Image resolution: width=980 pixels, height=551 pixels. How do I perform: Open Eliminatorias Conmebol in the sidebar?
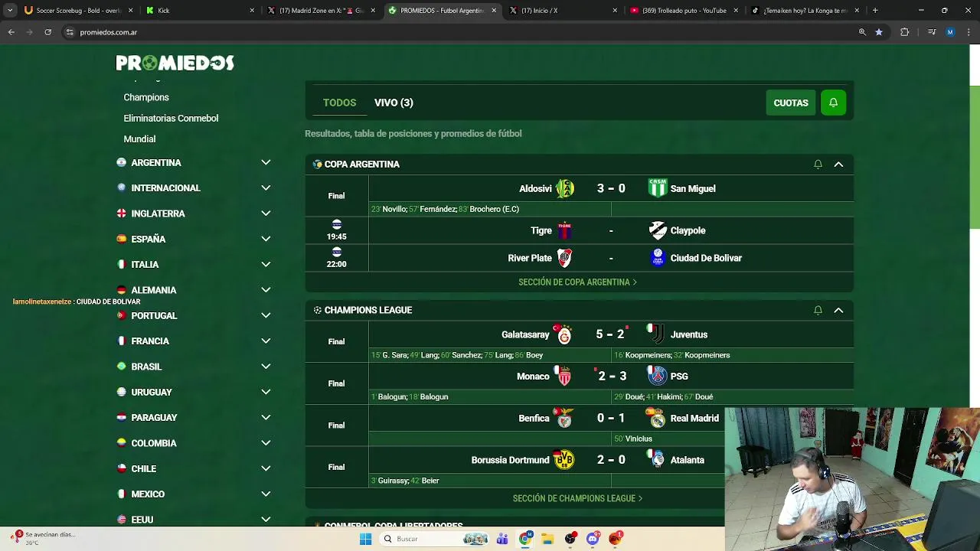coord(171,119)
